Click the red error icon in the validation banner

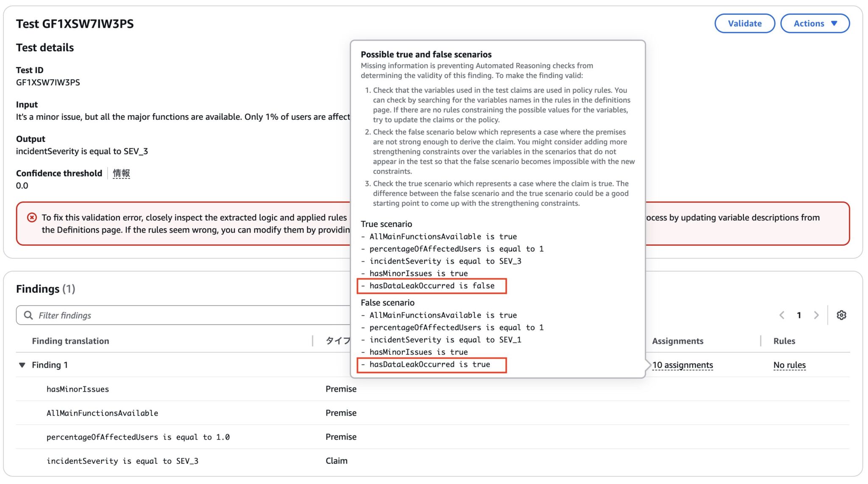(32, 217)
